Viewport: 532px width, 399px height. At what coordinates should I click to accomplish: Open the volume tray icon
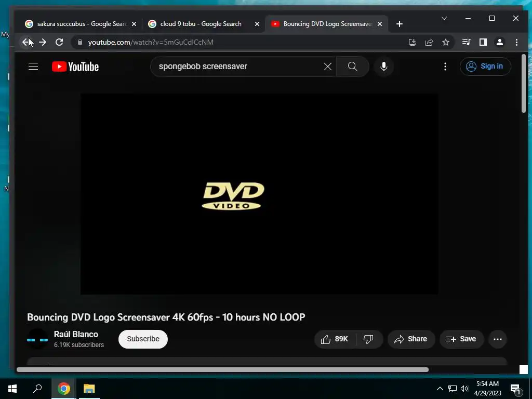(464, 389)
